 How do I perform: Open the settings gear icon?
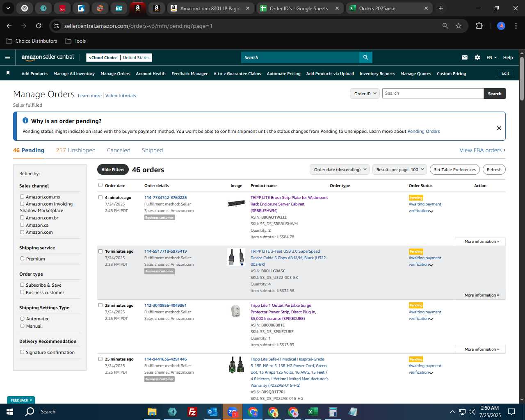(477, 57)
